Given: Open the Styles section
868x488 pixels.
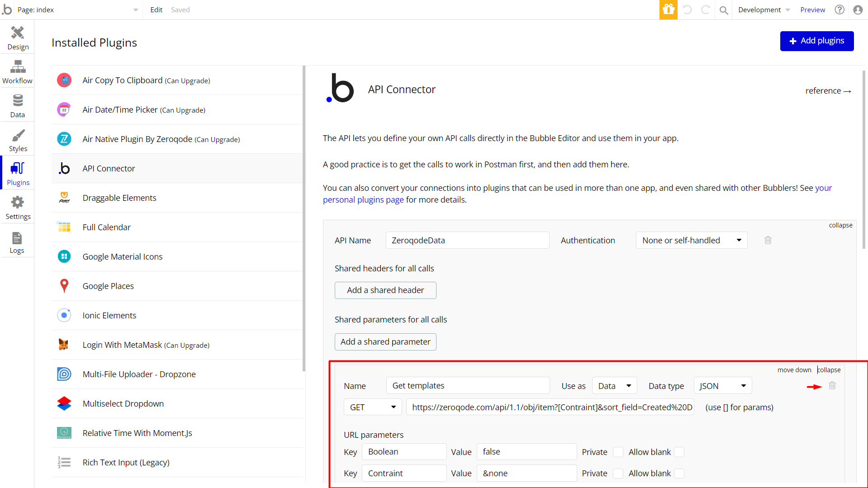Looking at the screenshot, I should [18, 140].
